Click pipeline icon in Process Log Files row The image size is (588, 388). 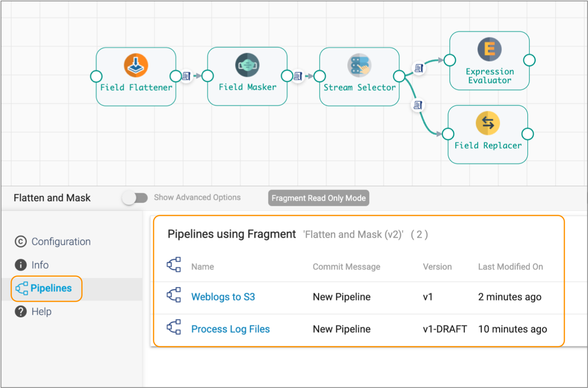[x=174, y=328]
